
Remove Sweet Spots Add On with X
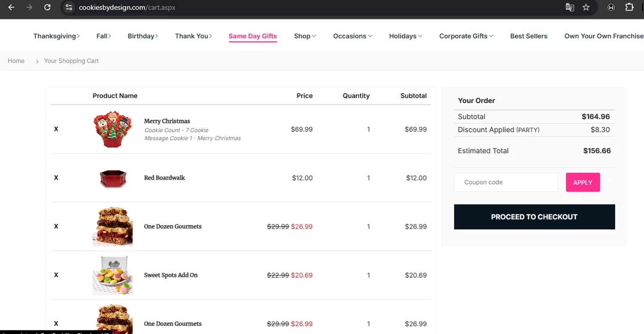(x=56, y=275)
